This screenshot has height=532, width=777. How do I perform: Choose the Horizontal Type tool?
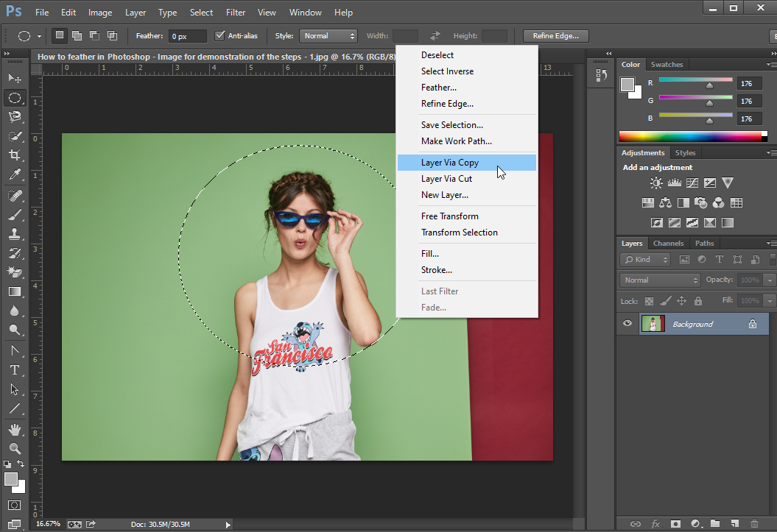pyautogui.click(x=14, y=369)
